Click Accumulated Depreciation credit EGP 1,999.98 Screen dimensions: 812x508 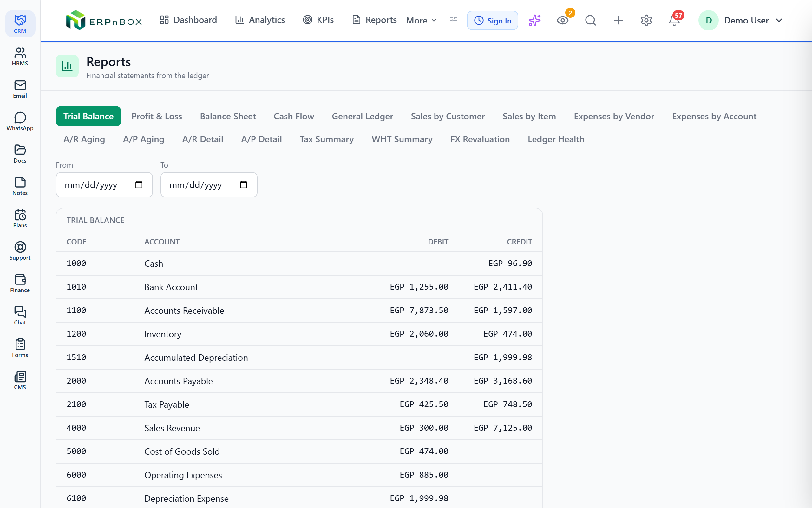(x=503, y=358)
